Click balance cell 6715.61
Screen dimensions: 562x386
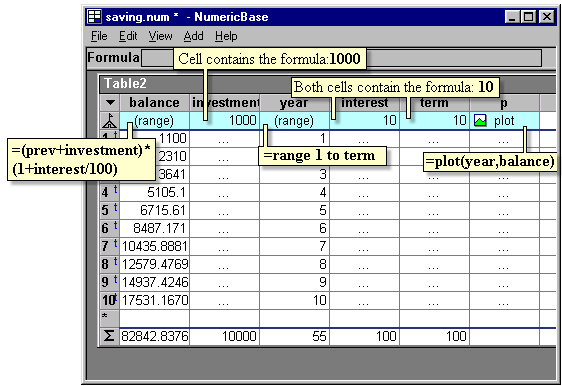[154, 210]
